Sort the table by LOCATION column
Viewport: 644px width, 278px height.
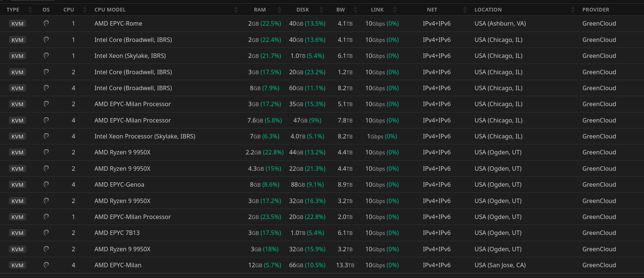click(x=573, y=10)
